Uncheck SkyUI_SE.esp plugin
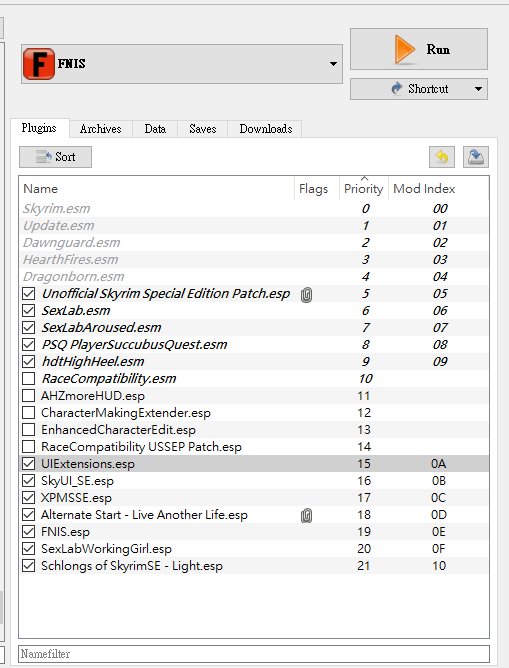The image size is (509, 668). click(29, 481)
